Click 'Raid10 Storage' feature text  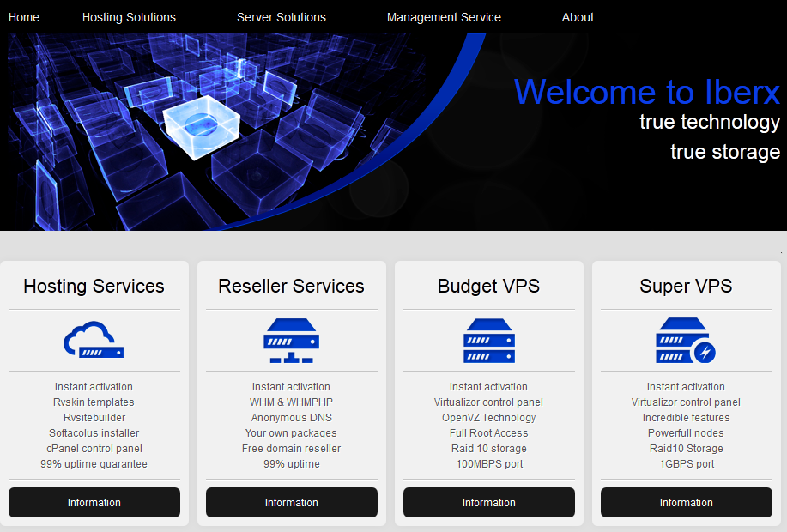point(686,449)
